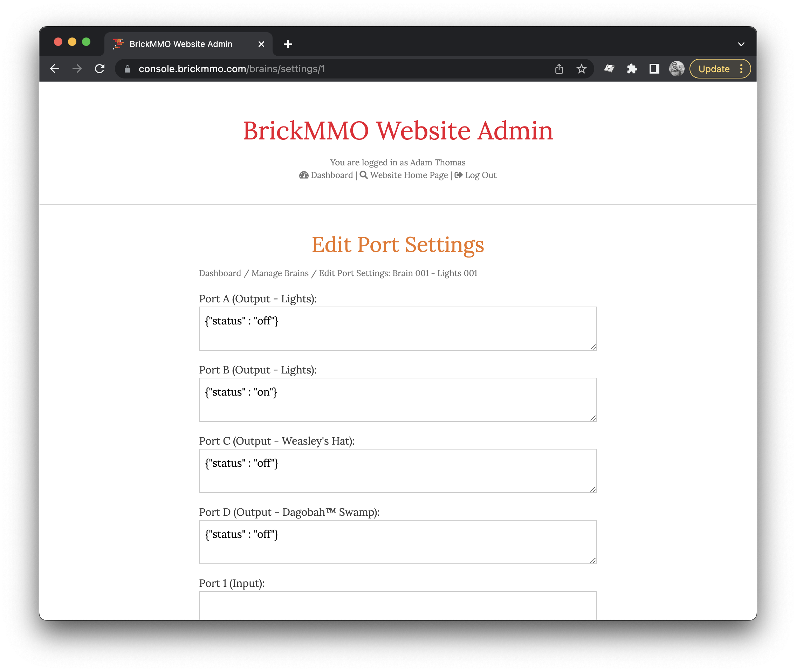Click the Log Out link
The width and height of the screenshot is (796, 672).
[x=480, y=175]
